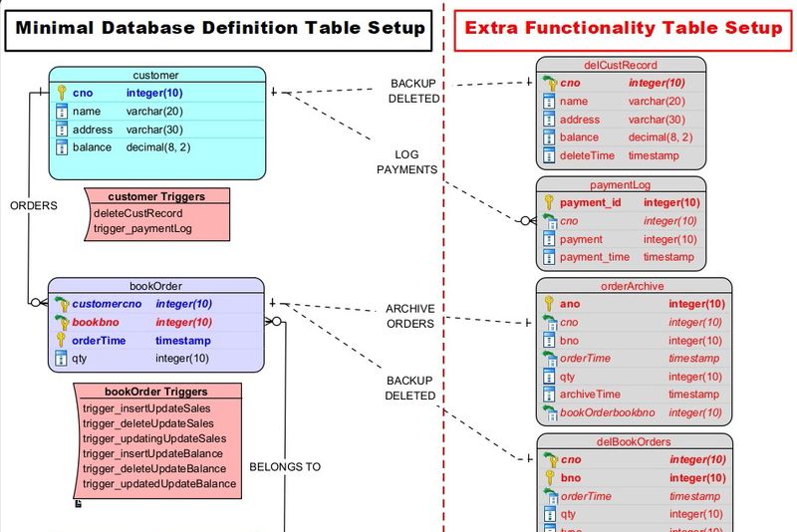This screenshot has height=532, width=797.
Task: Select the LOG PAYMENTS relationship label
Action: pos(406,162)
